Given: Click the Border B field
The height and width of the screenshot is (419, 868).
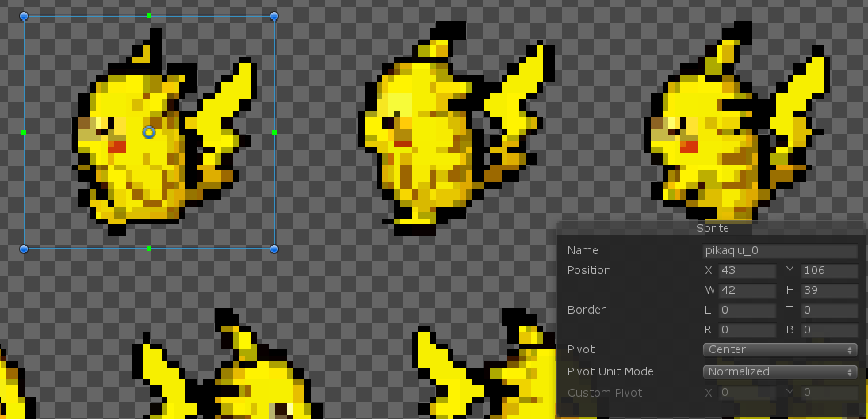Looking at the screenshot, I should coord(829,330).
